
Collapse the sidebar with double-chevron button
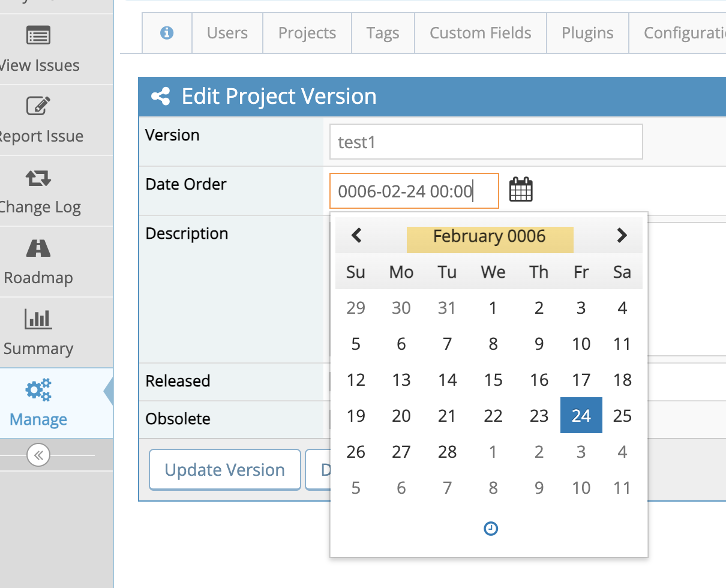pos(38,455)
